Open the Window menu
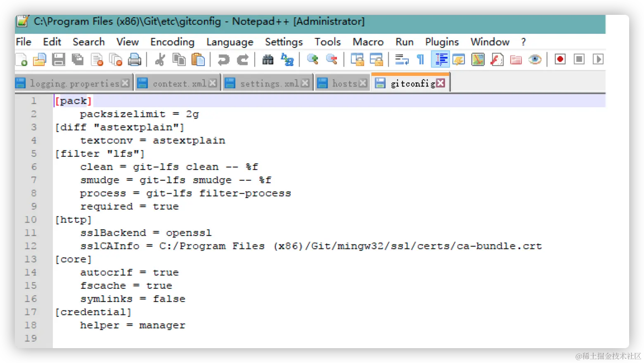Image resolution: width=644 pixels, height=363 pixels. tap(490, 42)
